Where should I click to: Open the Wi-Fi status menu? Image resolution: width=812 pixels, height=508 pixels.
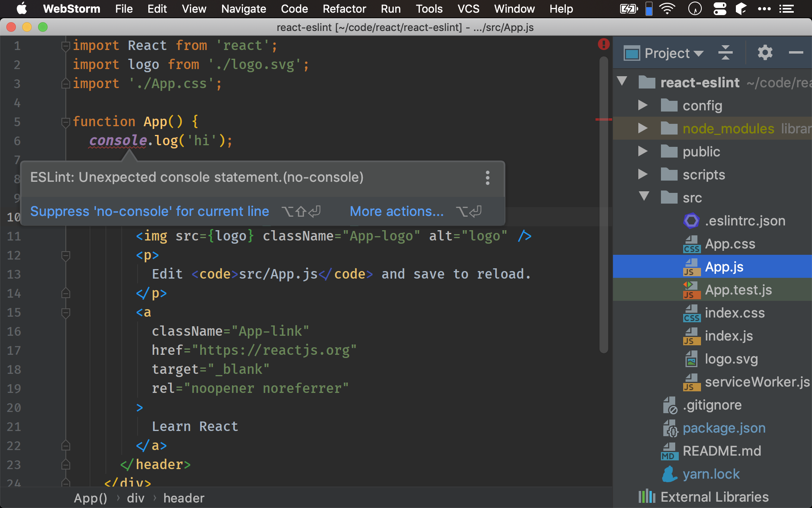(668, 9)
